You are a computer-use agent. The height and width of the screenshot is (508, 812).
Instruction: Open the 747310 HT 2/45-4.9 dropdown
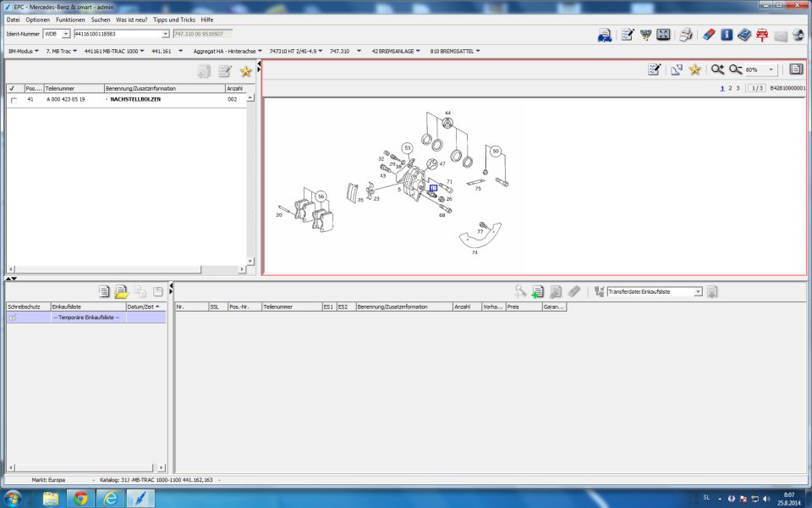(x=296, y=52)
